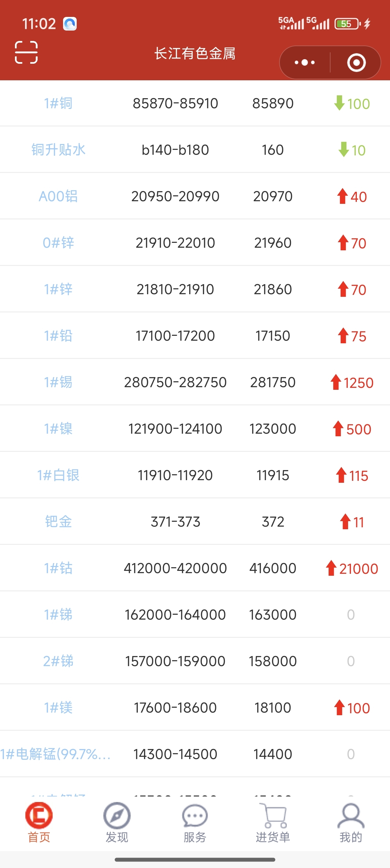The image size is (390, 868).
Task: Open the mini program three-dot menu
Action: coord(305,63)
